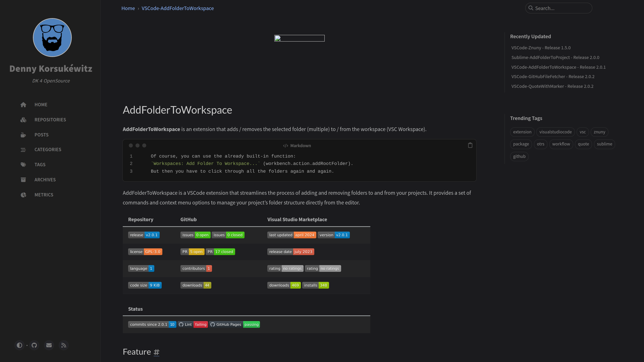Viewport: 644px width, 362px height.
Task: Select the package tag
Action: click(x=521, y=144)
